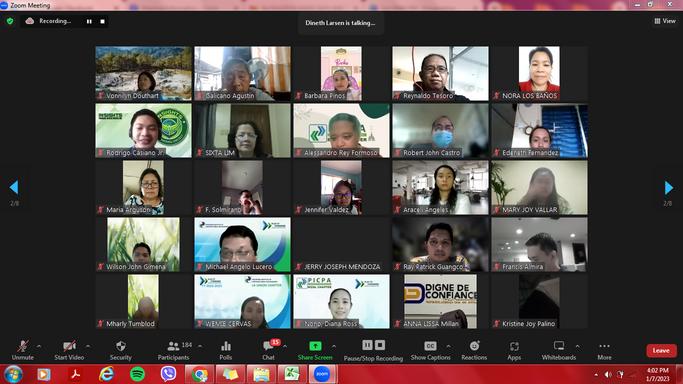
Task: Open the Participants panel icon
Action: tap(173, 346)
